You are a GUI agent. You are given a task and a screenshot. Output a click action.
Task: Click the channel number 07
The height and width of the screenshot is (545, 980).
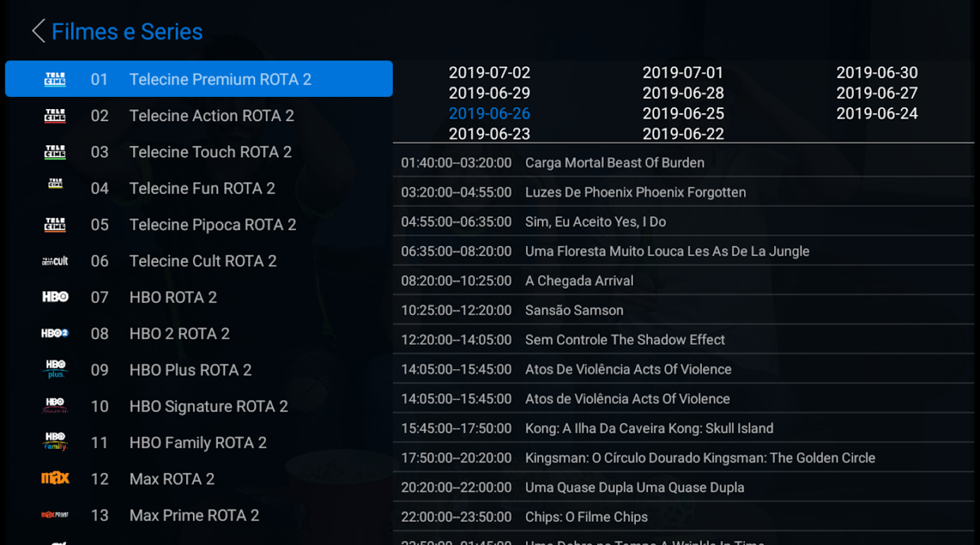tap(99, 297)
